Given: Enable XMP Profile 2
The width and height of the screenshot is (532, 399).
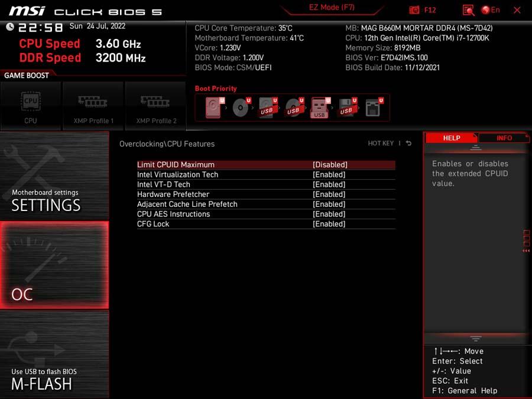Looking at the screenshot, I should [156, 106].
